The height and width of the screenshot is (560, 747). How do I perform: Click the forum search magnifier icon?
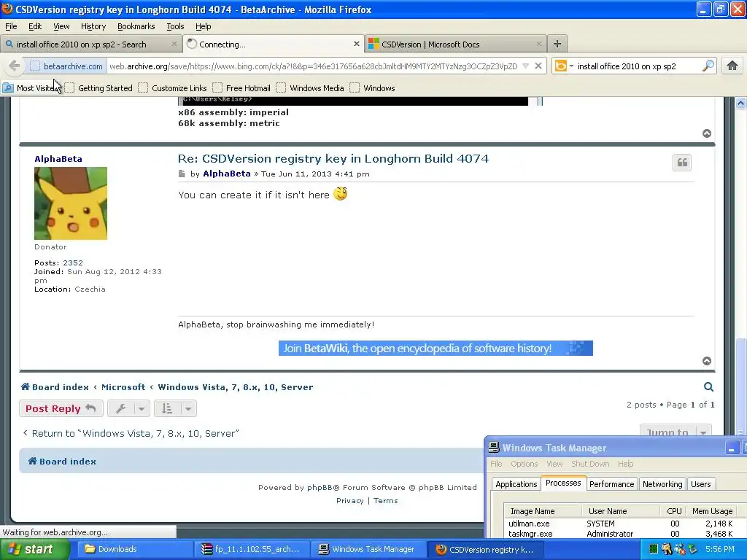708,386
